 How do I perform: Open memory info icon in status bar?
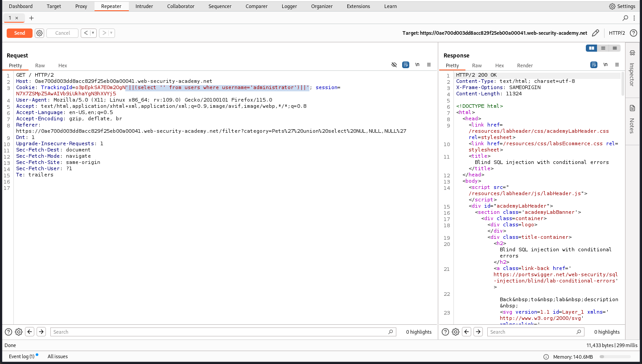546,357
